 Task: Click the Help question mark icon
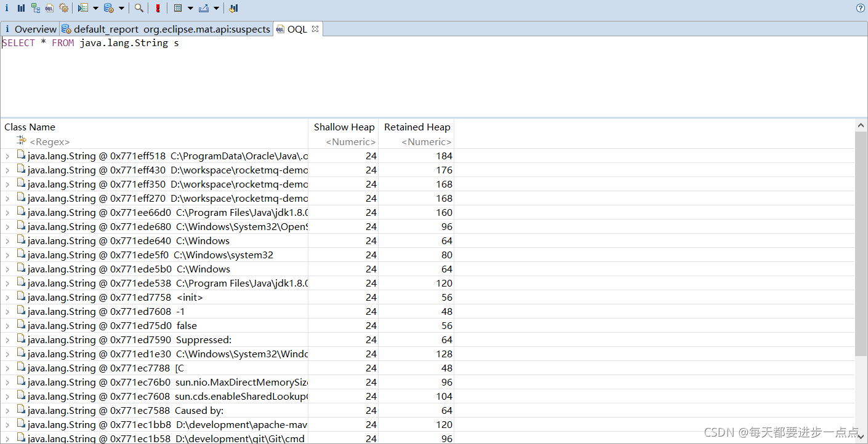(861, 8)
